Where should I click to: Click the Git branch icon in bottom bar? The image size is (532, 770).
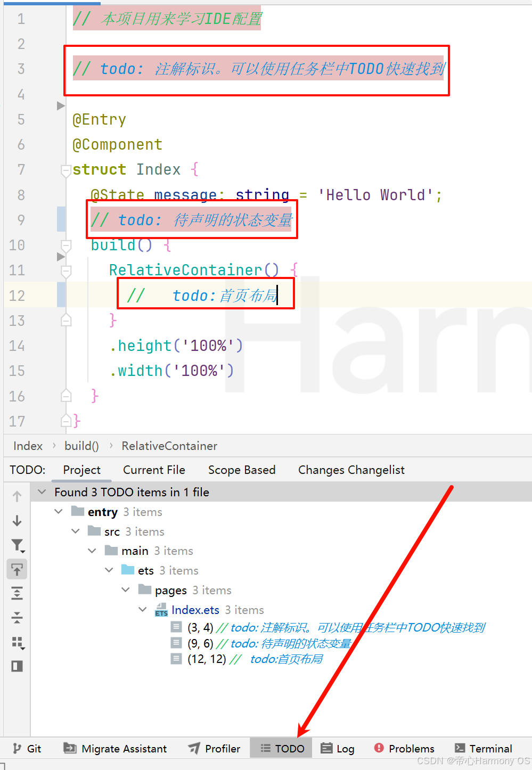click(x=17, y=748)
